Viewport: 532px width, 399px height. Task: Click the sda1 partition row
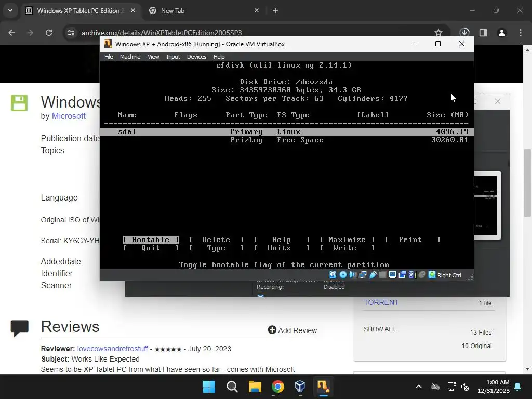[x=287, y=131]
